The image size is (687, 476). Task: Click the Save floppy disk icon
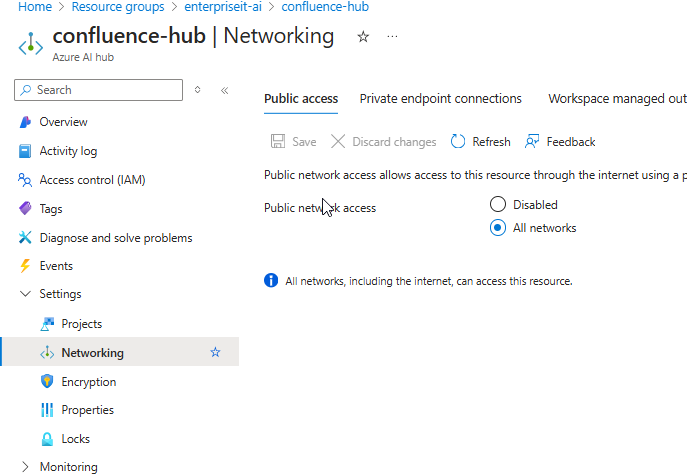(x=278, y=142)
